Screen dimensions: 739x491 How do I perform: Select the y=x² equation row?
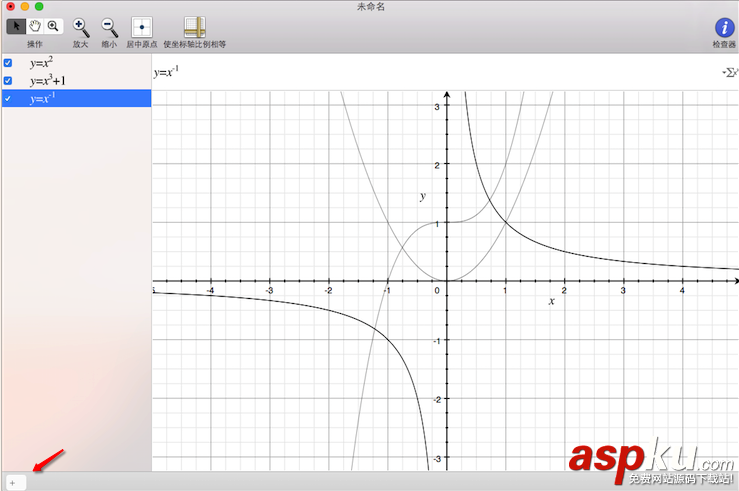[x=76, y=63]
